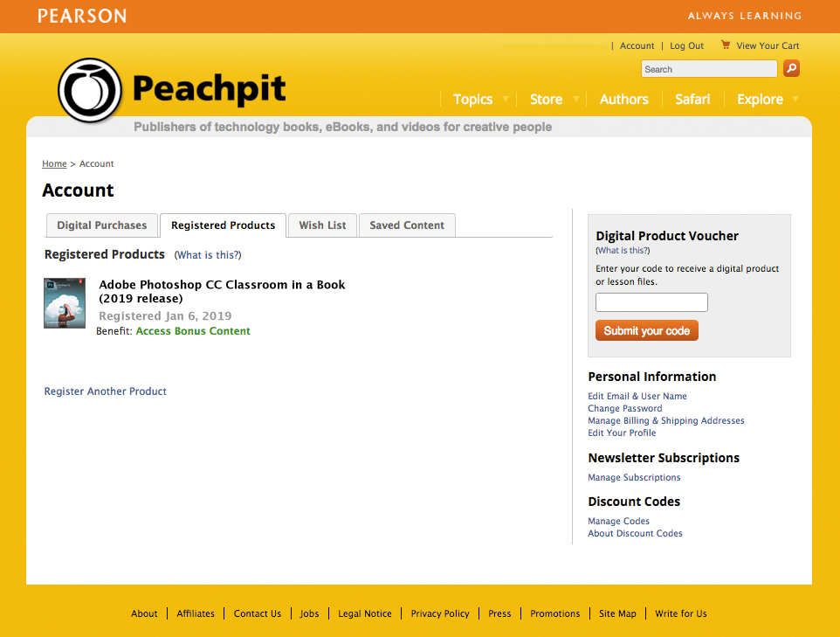Click Access Bonus Content link
The height and width of the screenshot is (637, 840).
193,331
